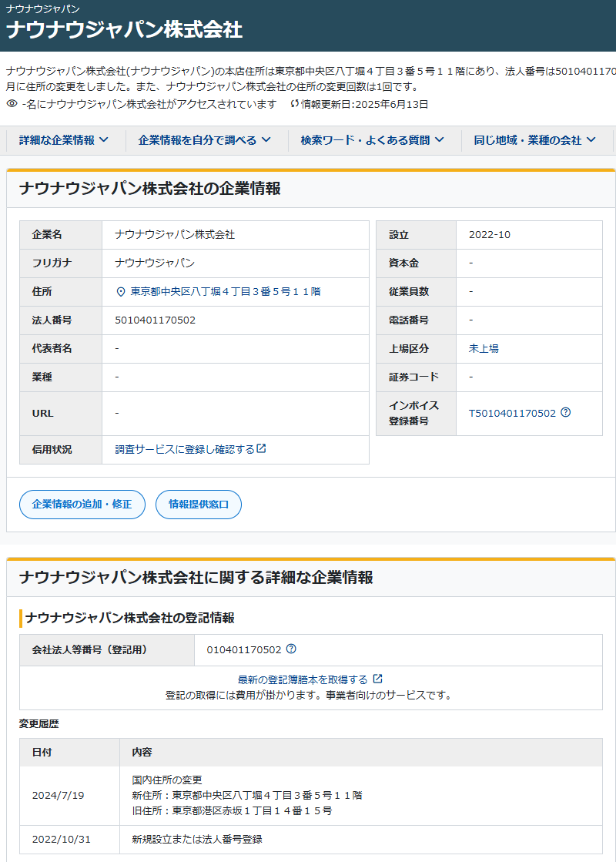This screenshot has height=862, width=616.
Task: Click the map pin icon beside the address
Action: tap(120, 292)
